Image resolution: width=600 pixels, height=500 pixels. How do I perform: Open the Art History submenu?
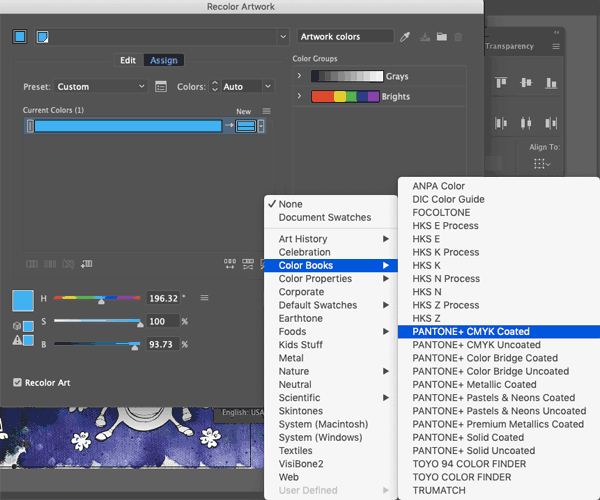pos(331,239)
